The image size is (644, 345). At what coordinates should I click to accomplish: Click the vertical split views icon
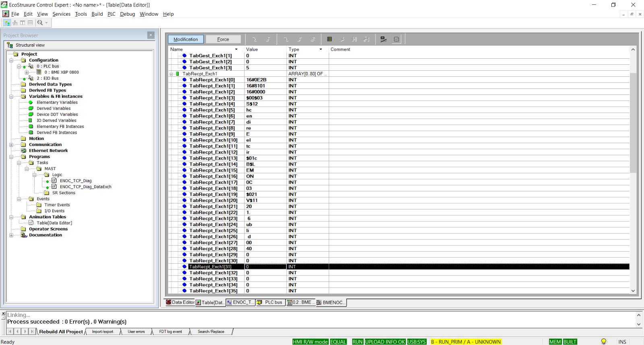pos(23,23)
